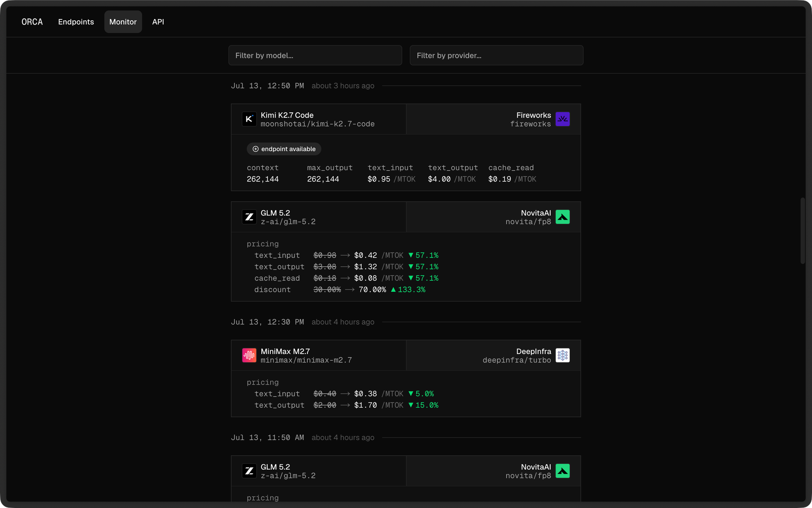Click the plus icon in endpoint available badge
Image resolution: width=812 pixels, height=508 pixels.
click(256, 149)
